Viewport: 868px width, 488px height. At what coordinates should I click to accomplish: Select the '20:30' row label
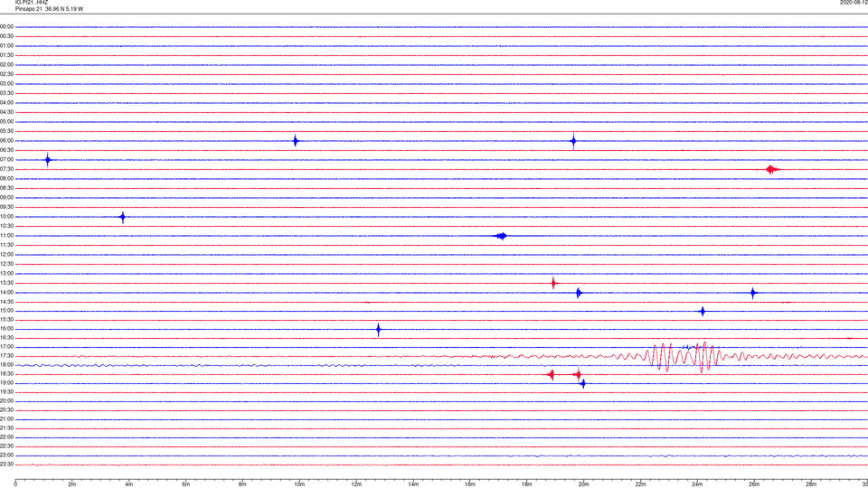coord(6,410)
